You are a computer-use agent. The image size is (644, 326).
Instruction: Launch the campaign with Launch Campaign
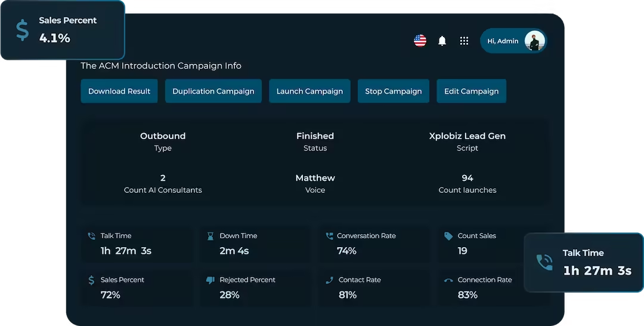[x=309, y=91]
